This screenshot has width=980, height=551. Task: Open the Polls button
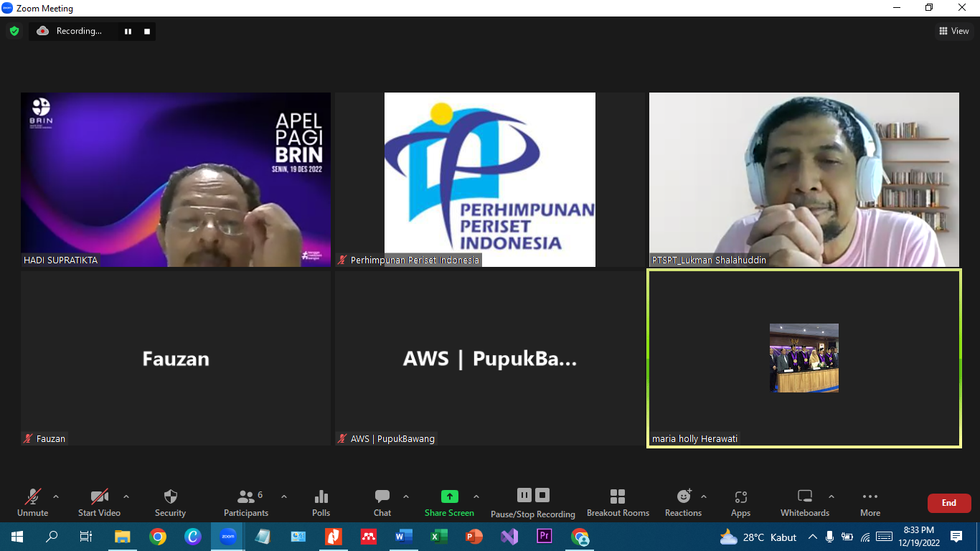click(x=321, y=502)
